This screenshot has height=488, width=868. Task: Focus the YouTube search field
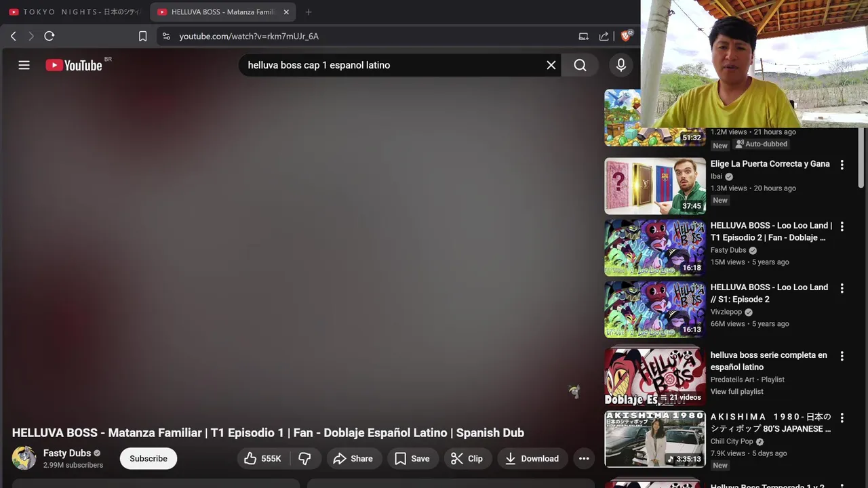[x=393, y=65]
